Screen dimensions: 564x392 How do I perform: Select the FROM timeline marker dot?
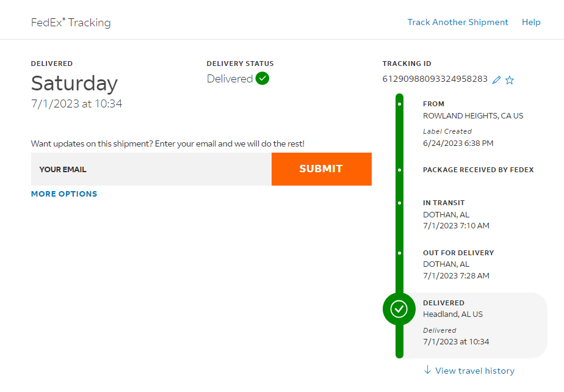coord(399,104)
